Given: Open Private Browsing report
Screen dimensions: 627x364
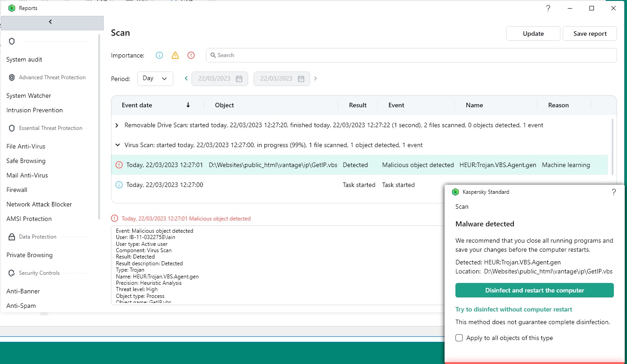Looking at the screenshot, I should [29, 255].
